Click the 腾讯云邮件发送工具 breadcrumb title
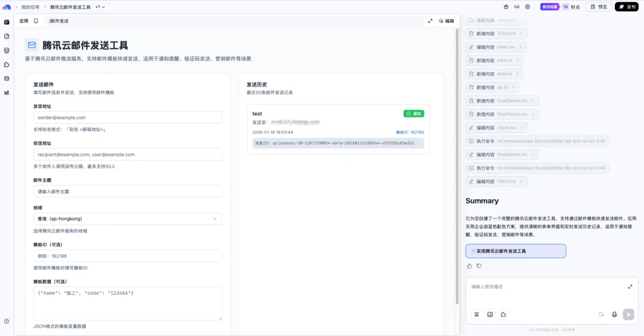 point(70,7)
